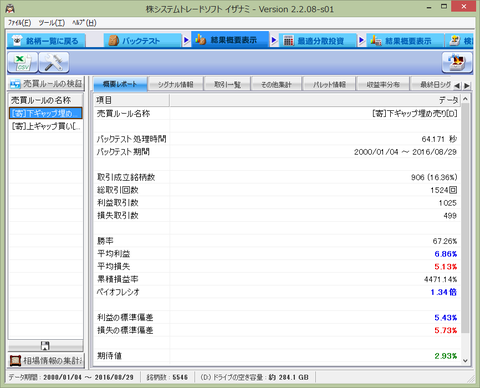Select the 総取引回数 row label
The image size is (480, 388).
118,190
